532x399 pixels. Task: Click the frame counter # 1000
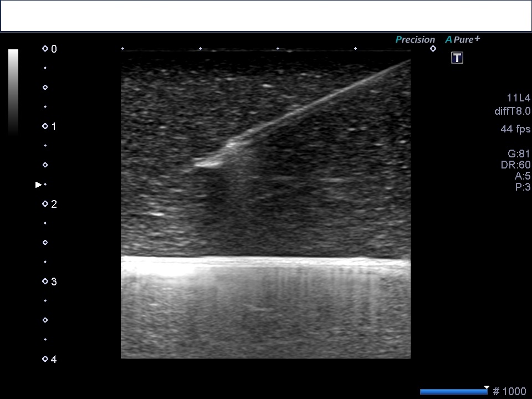510,391
